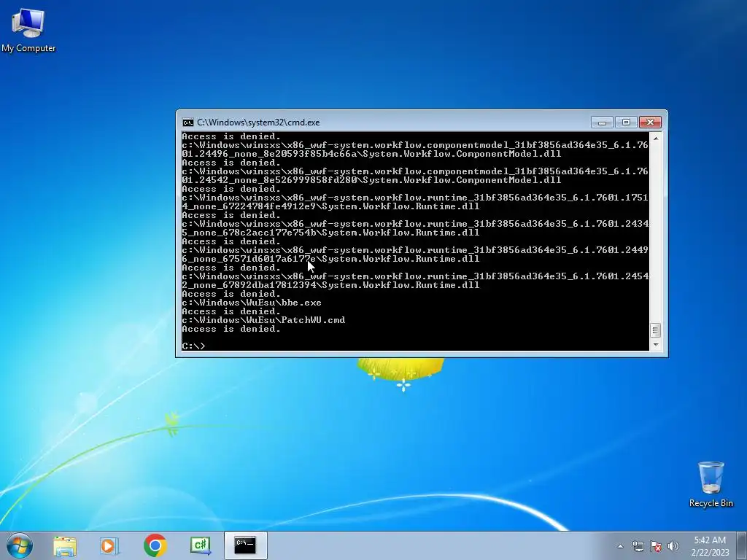Open the C# application taskbar icon

tap(200, 545)
